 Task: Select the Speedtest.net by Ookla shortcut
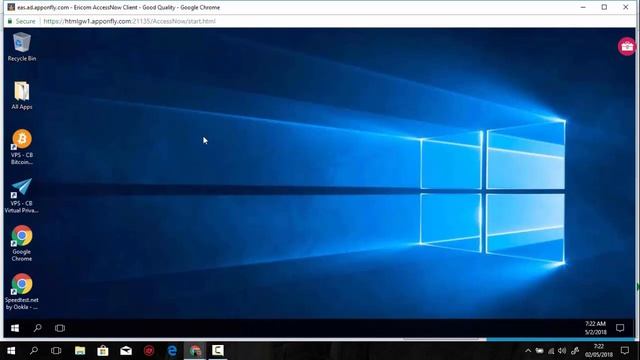click(x=22, y=292)
